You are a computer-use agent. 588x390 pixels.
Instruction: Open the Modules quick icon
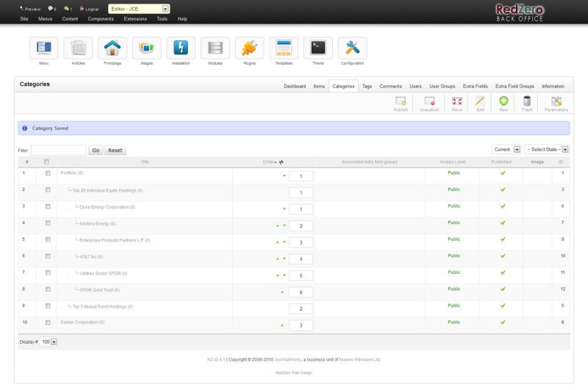pos(215,48)
